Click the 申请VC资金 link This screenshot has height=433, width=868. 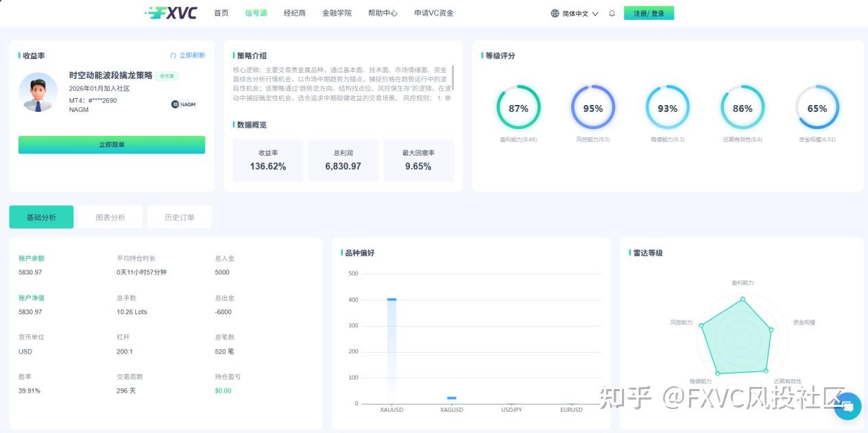433,12
